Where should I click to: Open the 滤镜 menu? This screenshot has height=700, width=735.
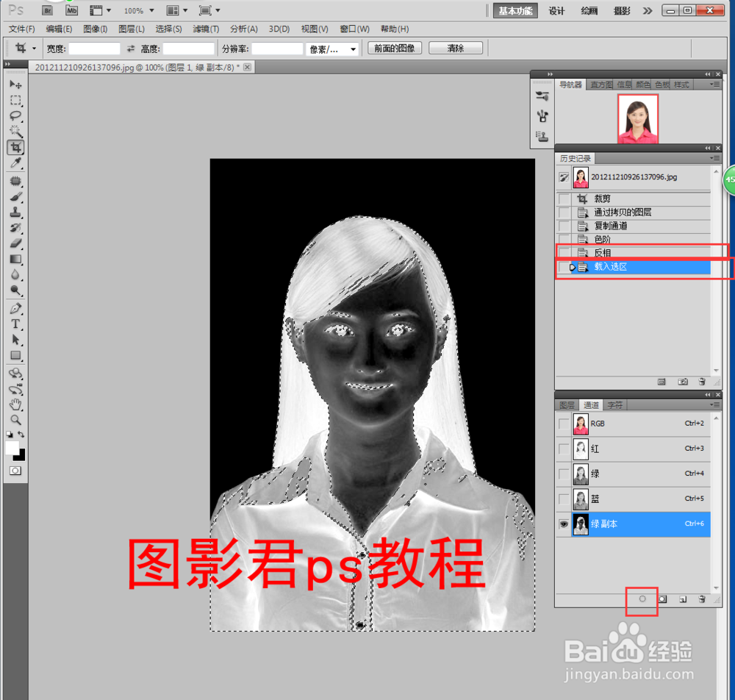pyautogui.click(x=206, y=29)
